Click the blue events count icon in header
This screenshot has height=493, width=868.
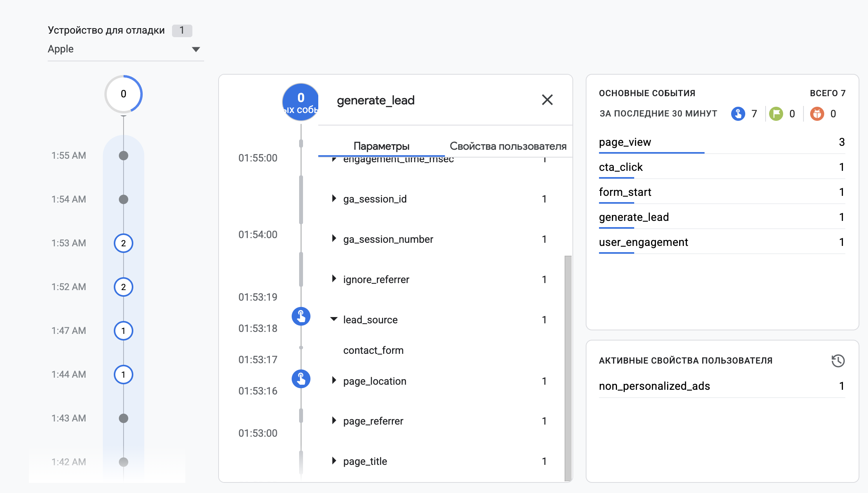(738, 114)
